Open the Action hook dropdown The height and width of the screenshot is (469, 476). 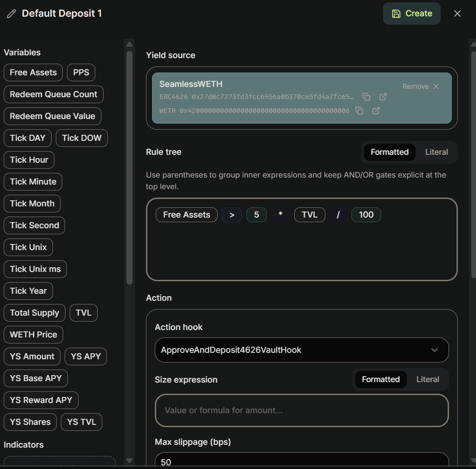tap(302, 350)
